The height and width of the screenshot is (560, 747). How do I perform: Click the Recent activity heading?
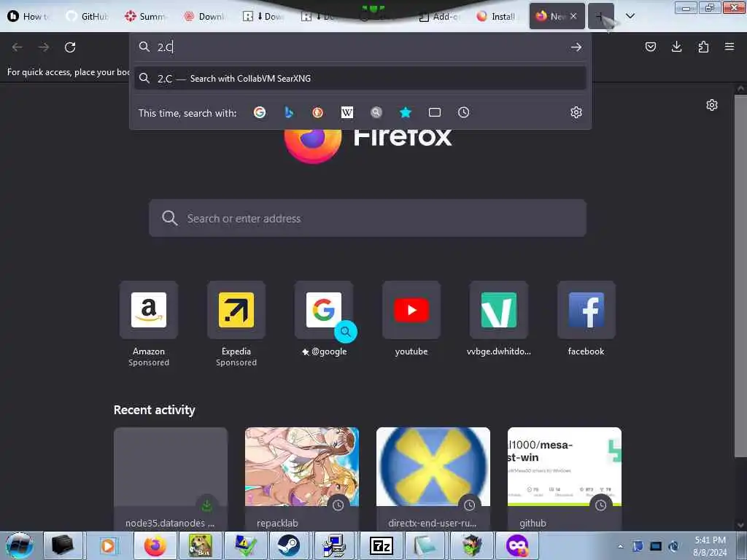(155, 410)
